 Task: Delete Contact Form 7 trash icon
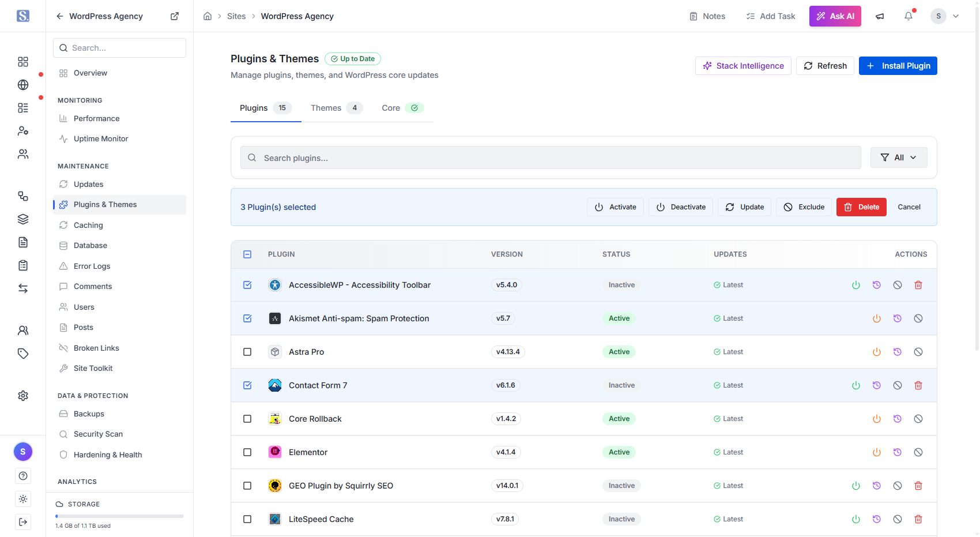[x=918, y=385]
